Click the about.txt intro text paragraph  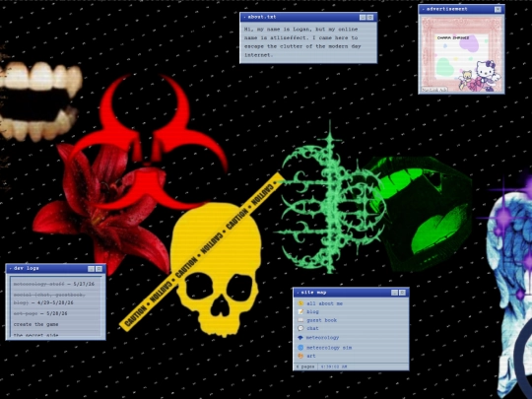click(302, 42)
